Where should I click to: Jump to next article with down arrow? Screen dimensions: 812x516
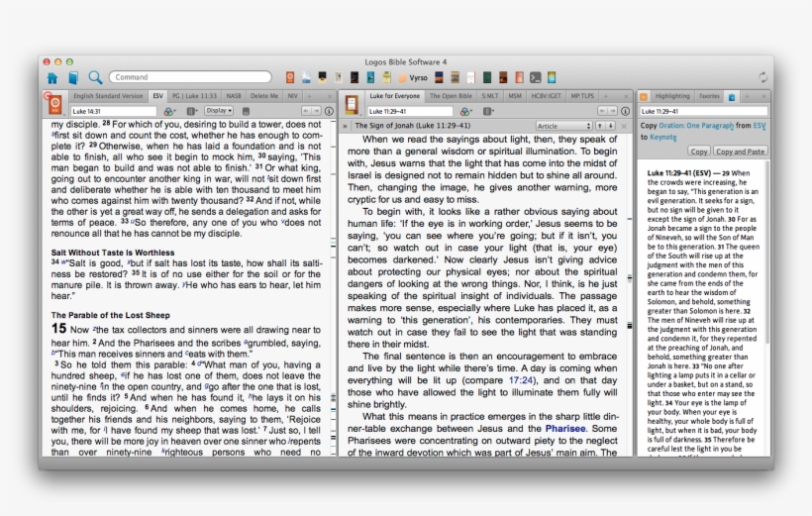click(611, 126)
